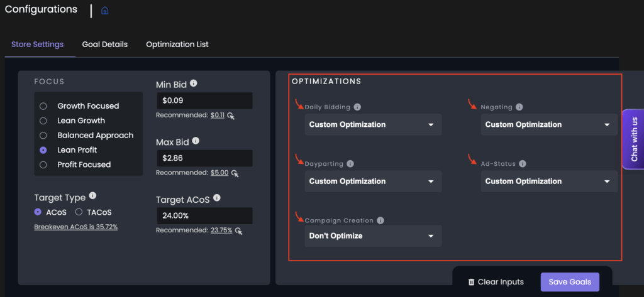The height and width of the screenshot is (297, 644).
Task: Click the Negating info icon
Action: click(519, 107)
